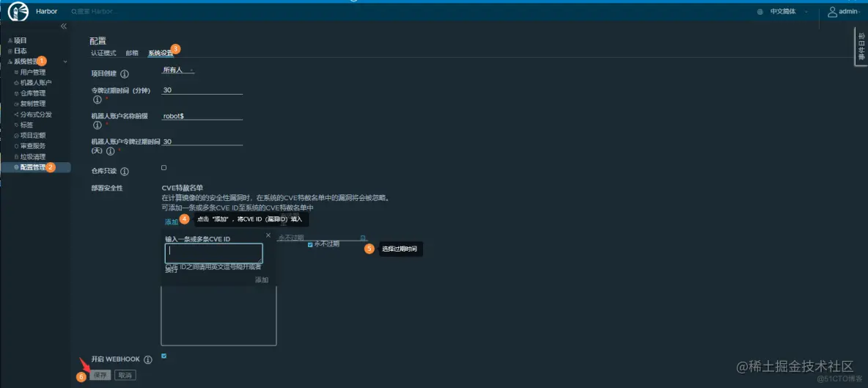868x388 pixels.
Task: Collapse the 系统管理 section chevron
Action: pyautogui.click(x=65, y=62)
